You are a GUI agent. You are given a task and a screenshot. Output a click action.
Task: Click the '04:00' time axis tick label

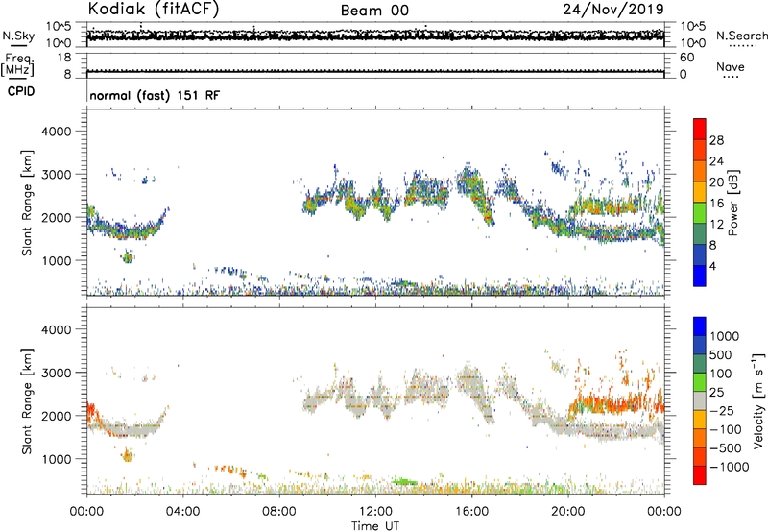coord(182,512)
